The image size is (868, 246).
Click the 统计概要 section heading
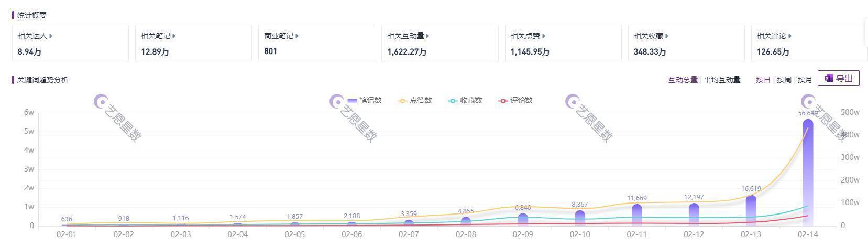click(32, 15)
